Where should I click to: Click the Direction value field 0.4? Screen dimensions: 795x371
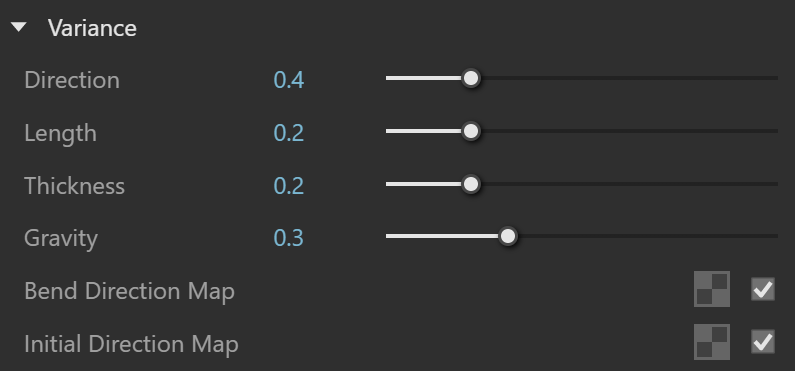point(288,80)
